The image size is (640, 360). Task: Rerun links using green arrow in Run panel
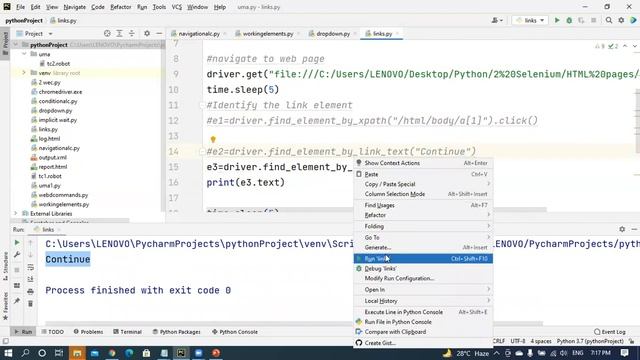click(17, 242)
